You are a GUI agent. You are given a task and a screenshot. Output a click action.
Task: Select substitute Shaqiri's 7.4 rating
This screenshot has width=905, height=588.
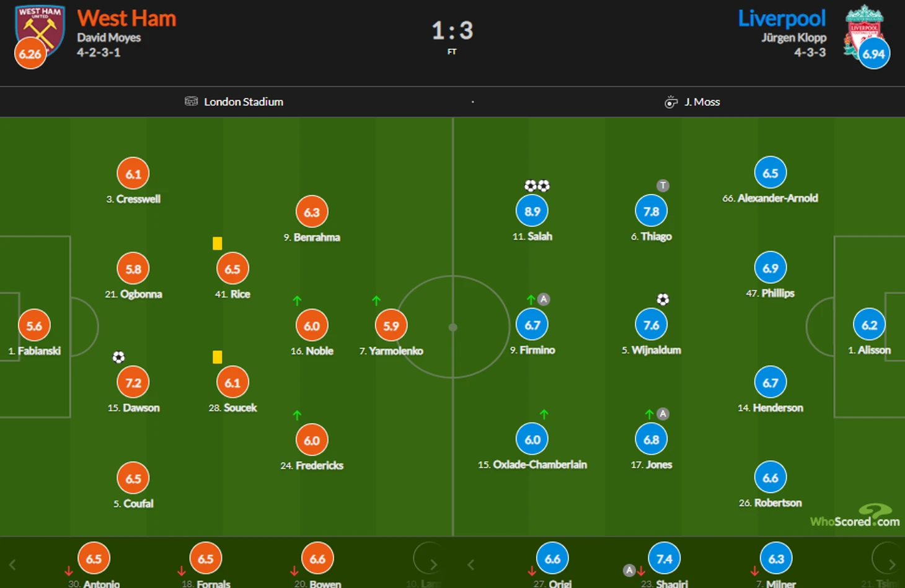click(x=664, y=559)
